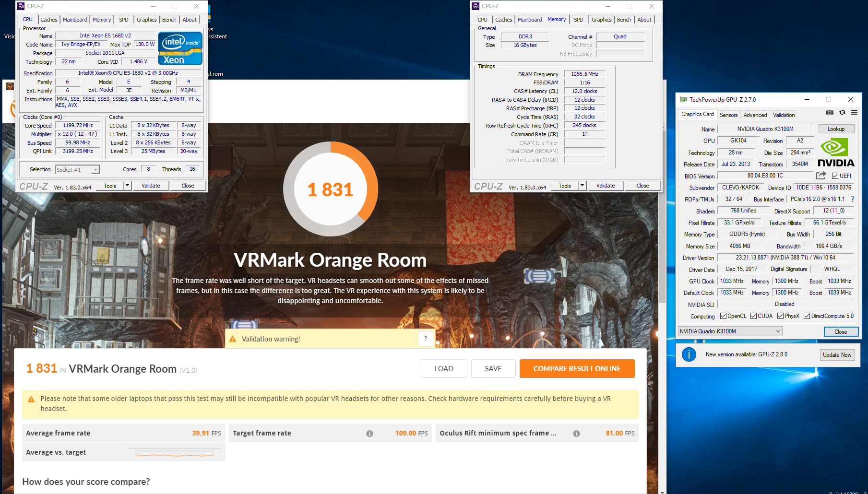Click Close button in left CPU-Z
Screen dimensions: 868x494
(188, 186)
